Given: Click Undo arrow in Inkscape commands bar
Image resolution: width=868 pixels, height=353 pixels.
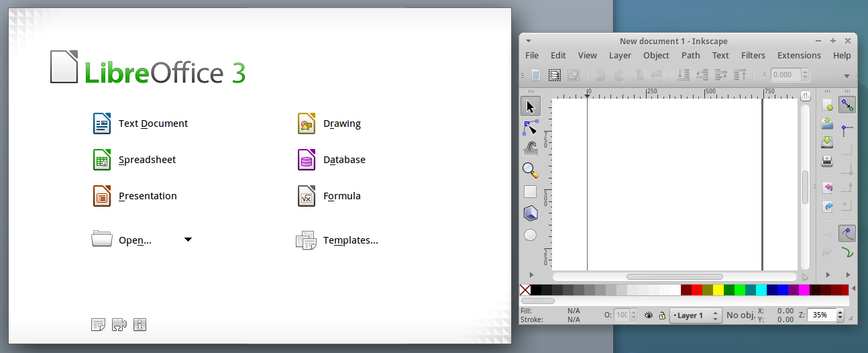Looking at the screenshot, I should click(827, 234).
